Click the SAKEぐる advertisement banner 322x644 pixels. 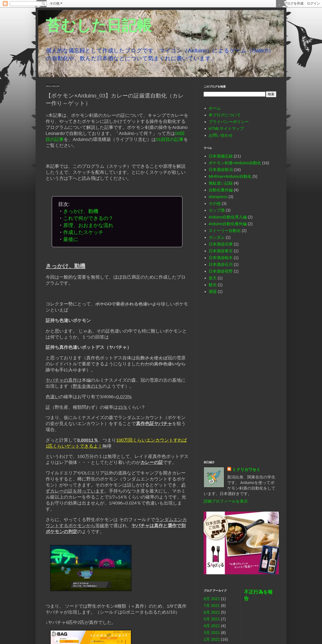(x=241, y=543)
